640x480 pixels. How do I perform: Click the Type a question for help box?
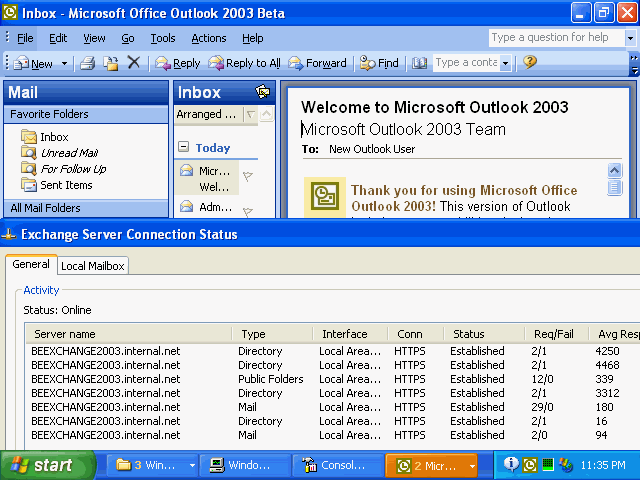pos(556,38)
